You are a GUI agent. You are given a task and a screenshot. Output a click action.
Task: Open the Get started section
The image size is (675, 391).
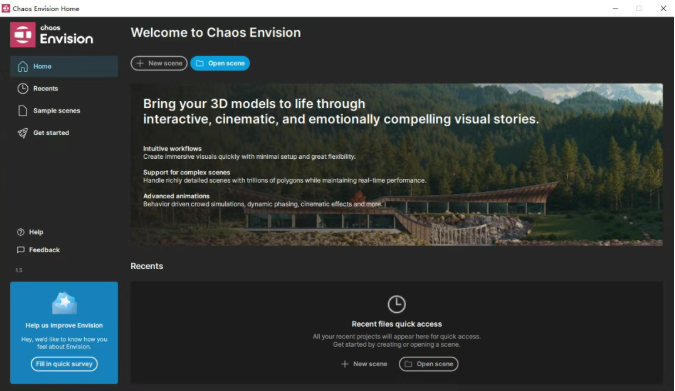click(64, 133)
